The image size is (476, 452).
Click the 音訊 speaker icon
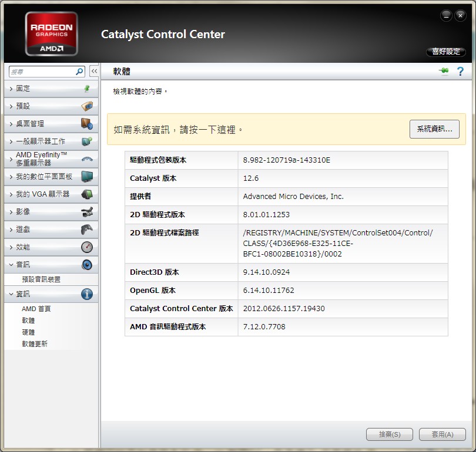coord(87,265)
